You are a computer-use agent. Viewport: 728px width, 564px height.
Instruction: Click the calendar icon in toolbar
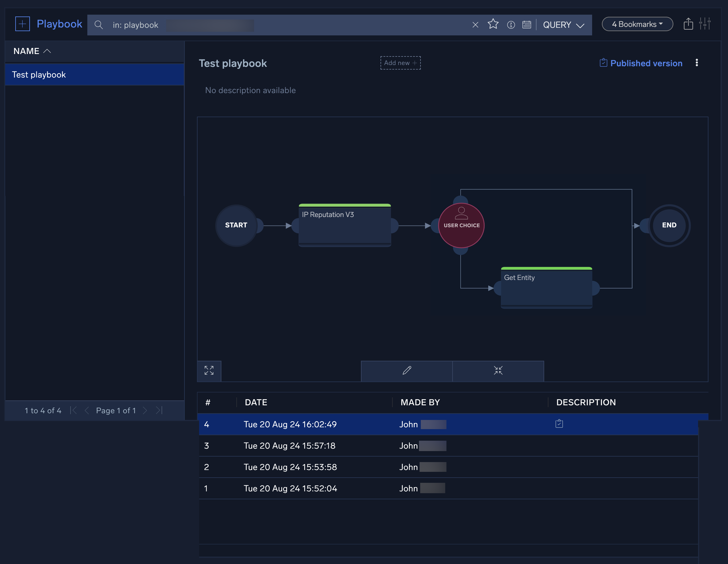click(526, 25)
